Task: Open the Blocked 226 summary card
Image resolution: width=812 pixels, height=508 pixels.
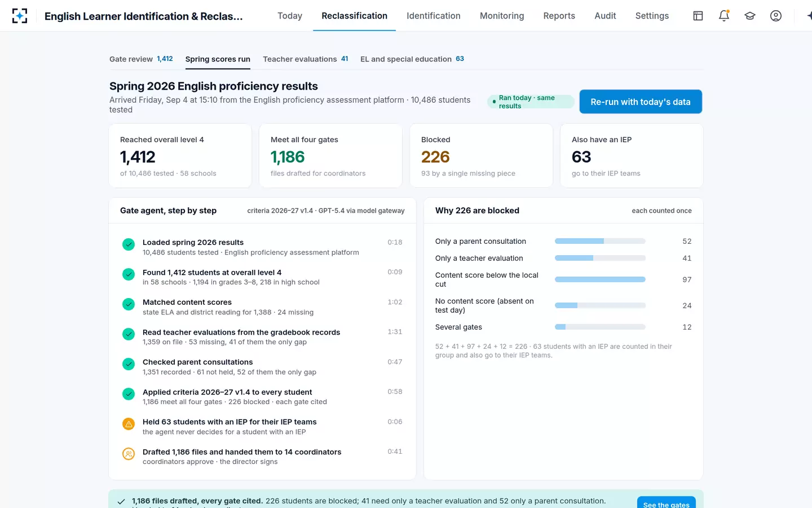Action: 481,156
